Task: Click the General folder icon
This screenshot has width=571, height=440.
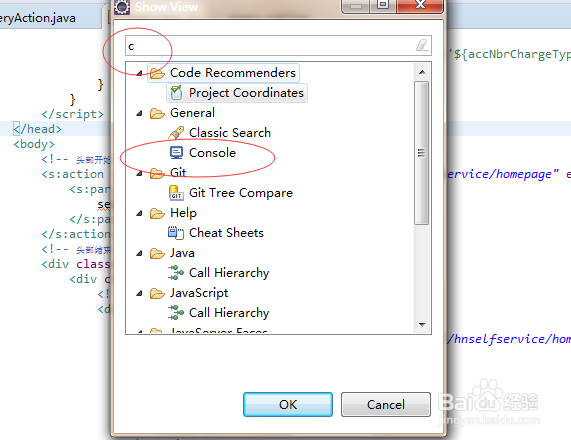Action: click(x=157, y=113)
